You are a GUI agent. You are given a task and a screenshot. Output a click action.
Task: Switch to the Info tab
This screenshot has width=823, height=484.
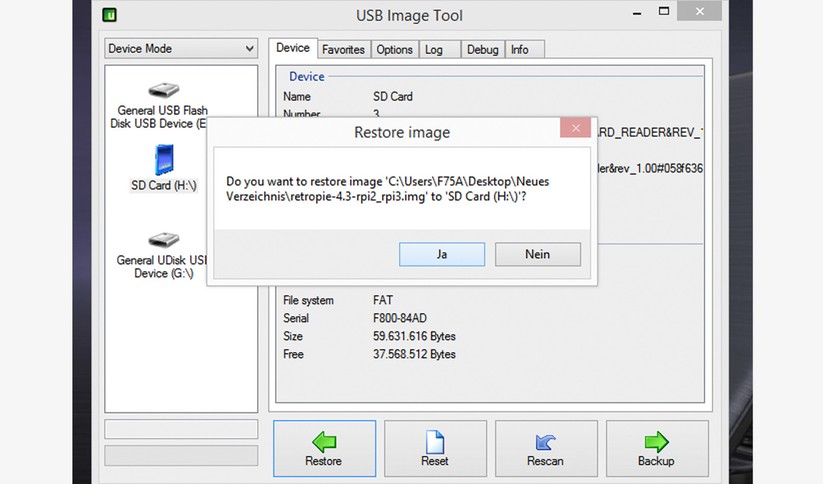pos(520,50)
